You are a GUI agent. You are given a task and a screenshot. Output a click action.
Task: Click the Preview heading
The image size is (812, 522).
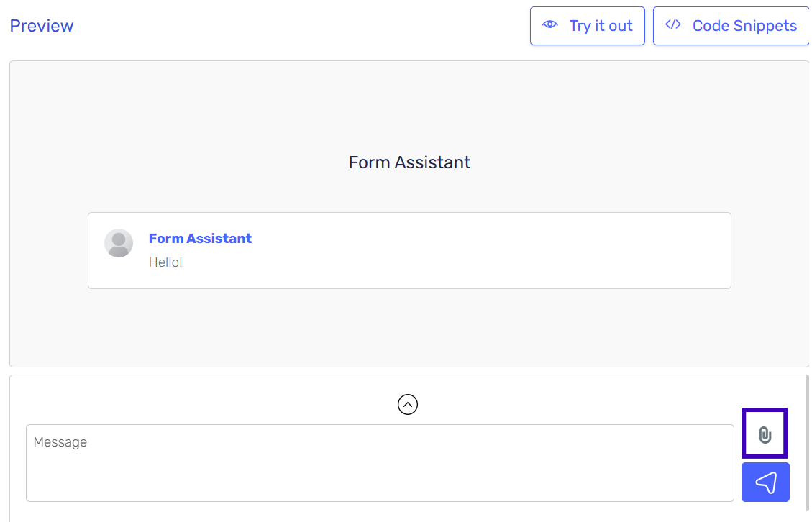(x=42, y=26)
